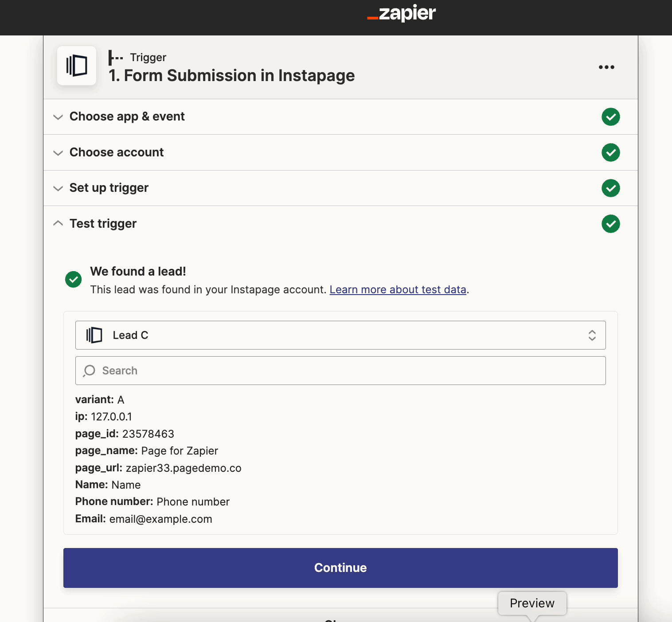This screenshot has height=622, width=672.
Task: Click the Preview tooltip label
Action: point(532,603)
